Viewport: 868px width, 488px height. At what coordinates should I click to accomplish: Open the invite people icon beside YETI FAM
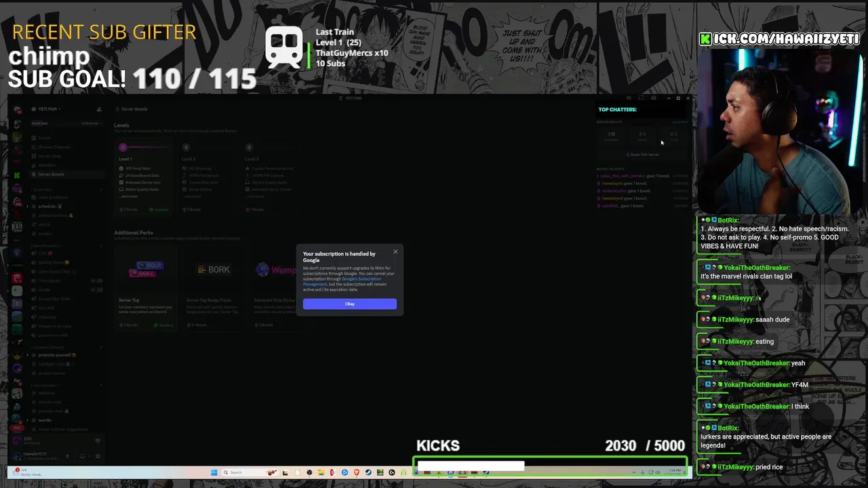pos(99,109)
